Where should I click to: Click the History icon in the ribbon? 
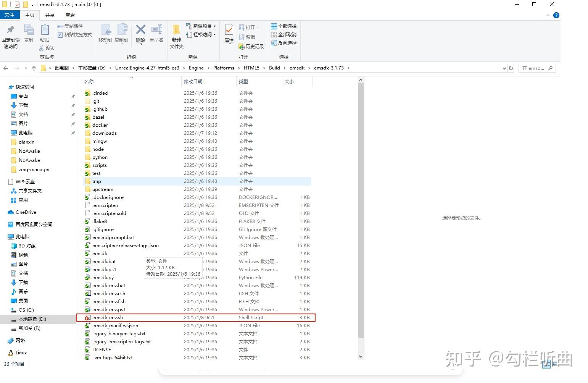pyautogui.click(x=251, y=47)
